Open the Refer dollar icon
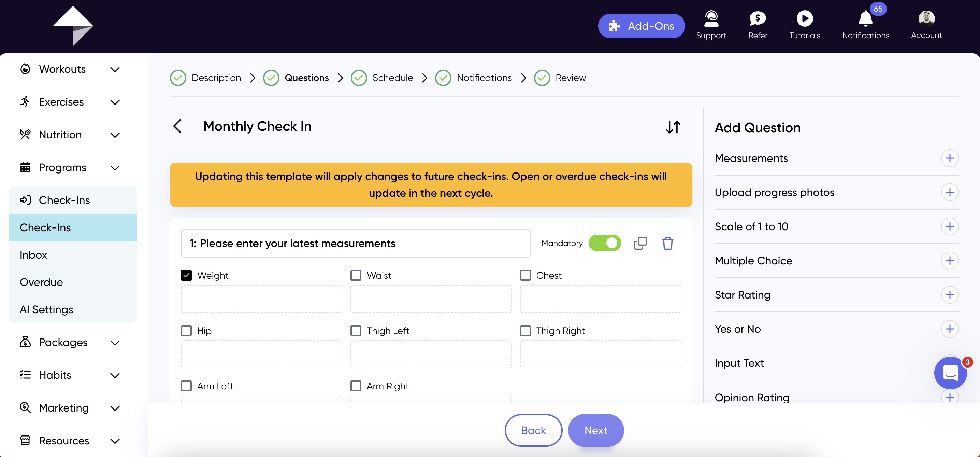Image resolution: width=980 pixels, height=457 pixels. tap(758, 18)
